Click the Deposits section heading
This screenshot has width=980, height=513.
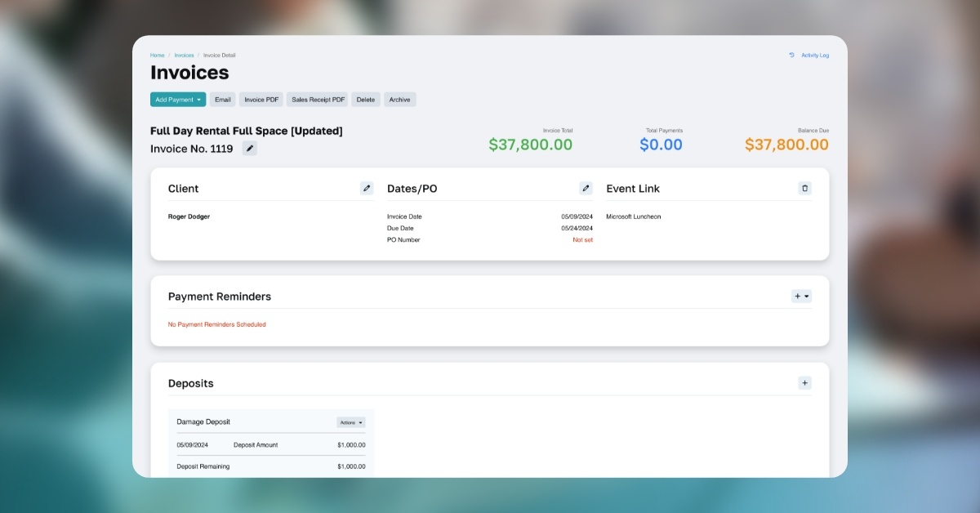pos(191,383)
